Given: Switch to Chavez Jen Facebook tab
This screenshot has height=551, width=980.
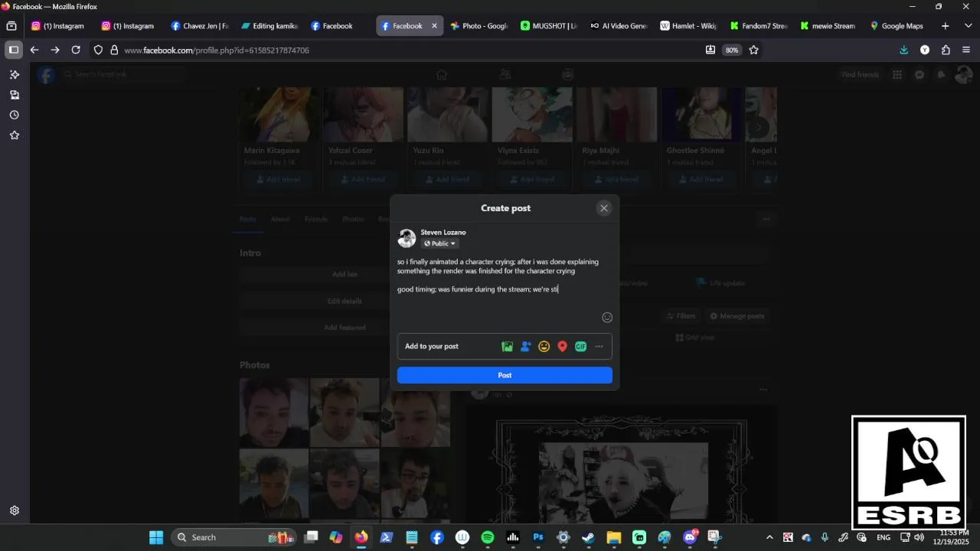Looking at the screenshot, I should (x=199, y=26).
